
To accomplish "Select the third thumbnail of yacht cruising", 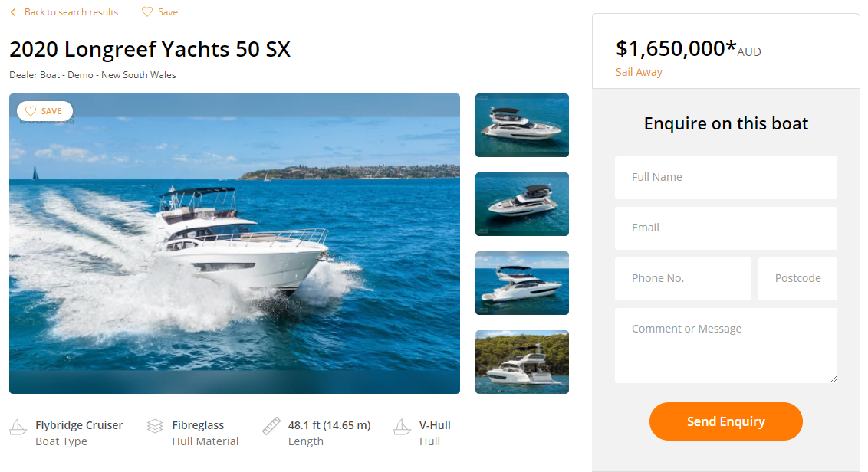I will (x=522, y=283).
